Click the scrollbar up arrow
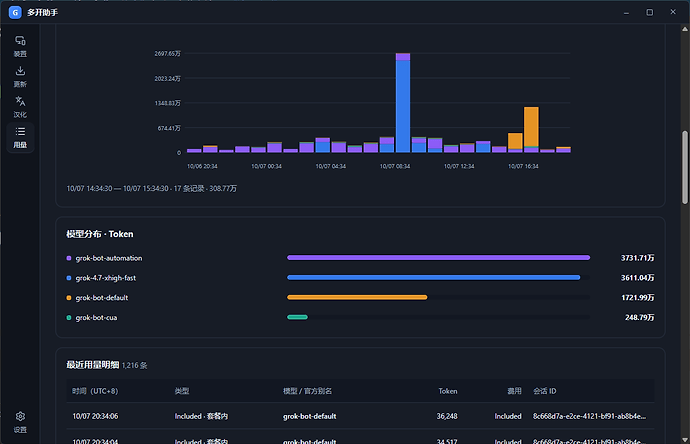The image size is (690, 444). (685, 29)
